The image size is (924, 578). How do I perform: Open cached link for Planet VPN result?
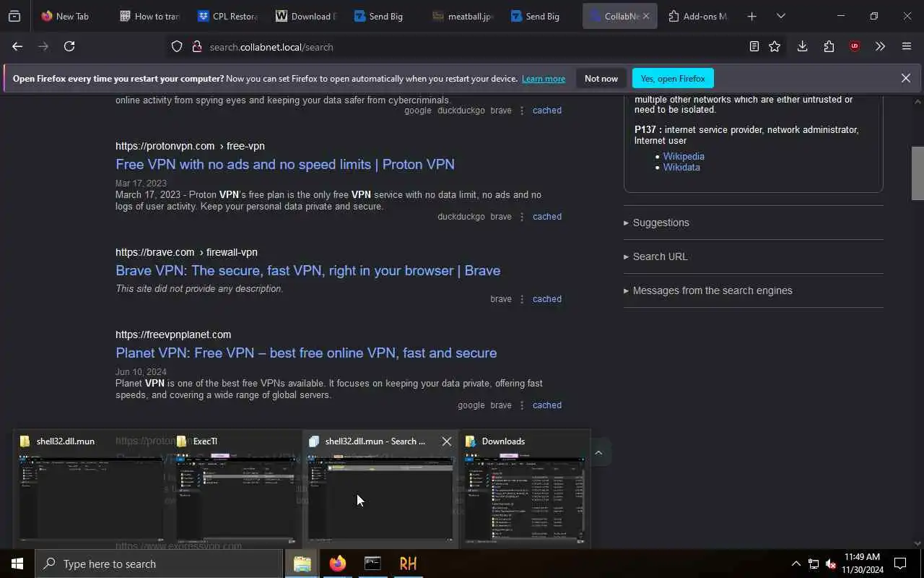(x=547, y=405)
